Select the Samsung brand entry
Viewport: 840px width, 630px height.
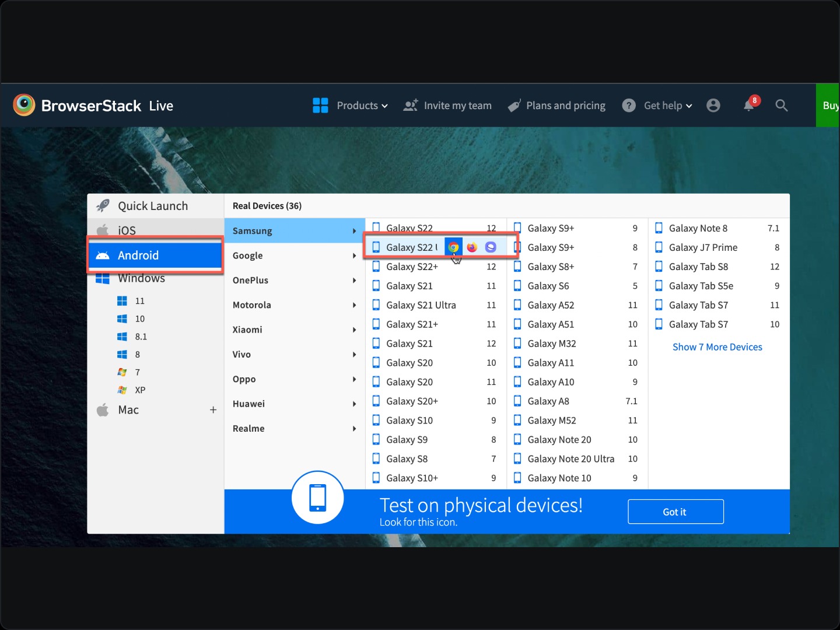[295, 230]
